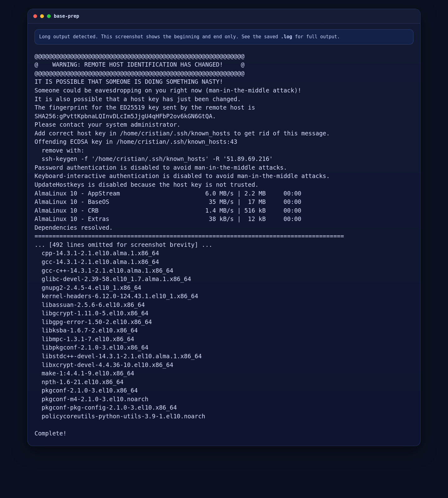Click the AlmaLinux 10 - CRB row
The image size is (448, 498).
(x=168, y=211)
